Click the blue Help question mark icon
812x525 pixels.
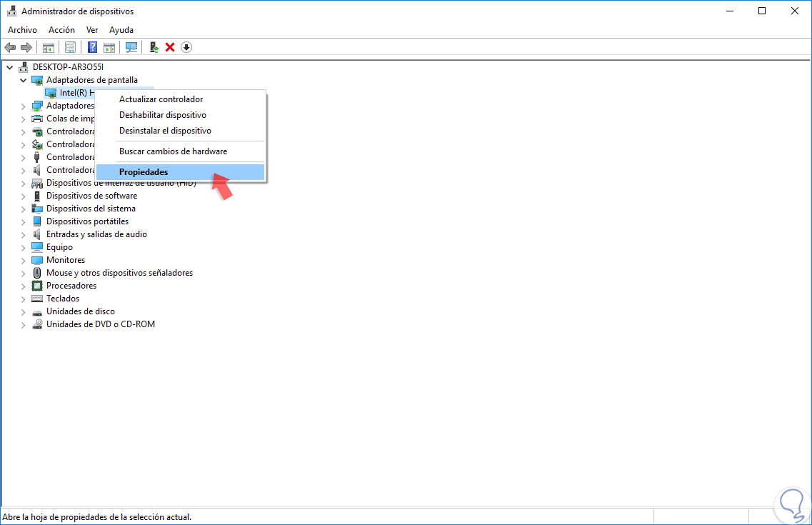(92, 48)
